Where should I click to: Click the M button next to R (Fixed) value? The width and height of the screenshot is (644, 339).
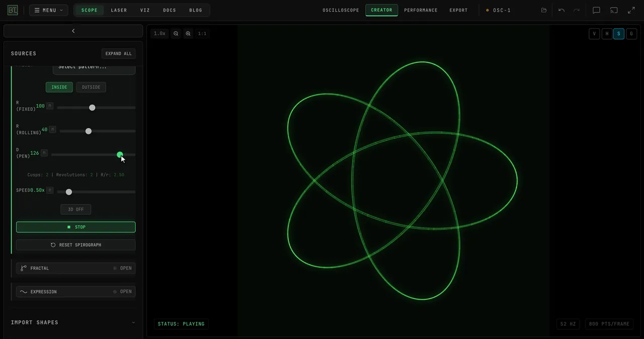coord(49,106)
